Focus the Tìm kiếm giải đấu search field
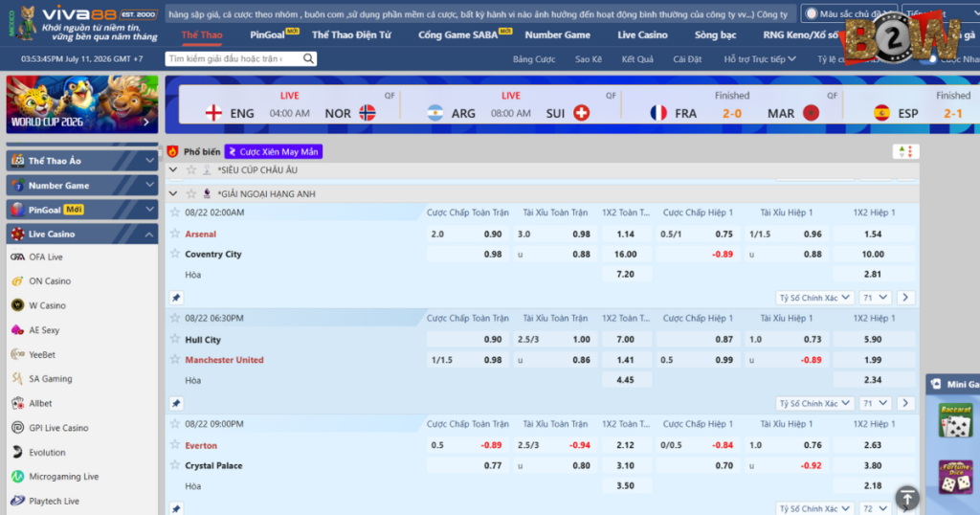 [234, 58]
